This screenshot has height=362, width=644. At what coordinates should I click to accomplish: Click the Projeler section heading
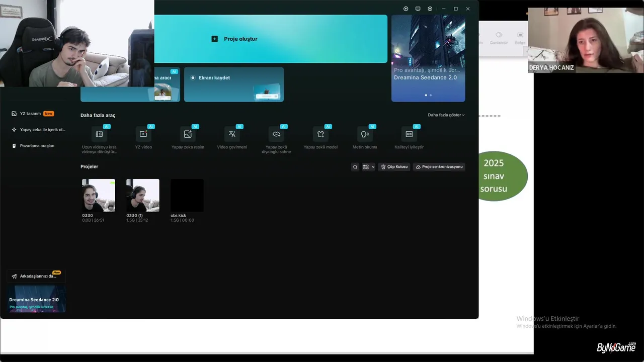[x=89, y=166]
